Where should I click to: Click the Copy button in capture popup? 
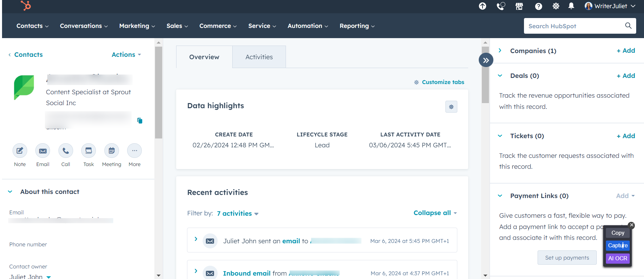(618, 233)
